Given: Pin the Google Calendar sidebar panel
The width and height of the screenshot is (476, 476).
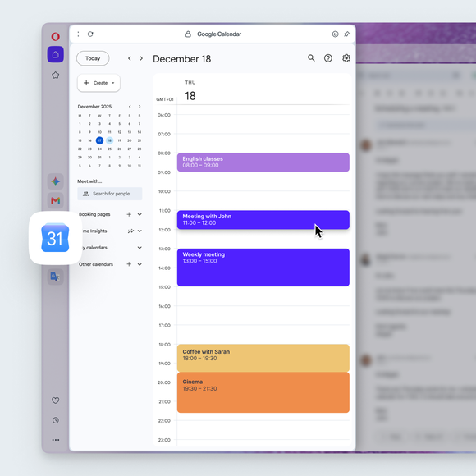Looking at the screenshot, I should point(346,34).
